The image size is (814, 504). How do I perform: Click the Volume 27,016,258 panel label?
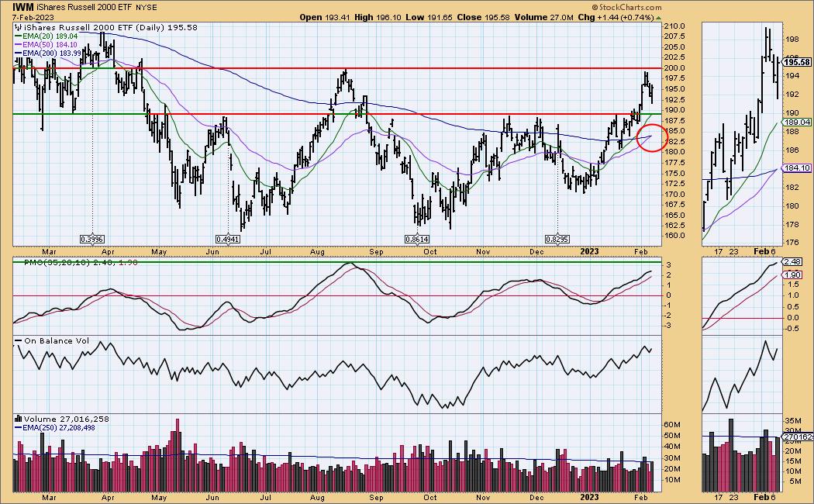click(67, 419)
